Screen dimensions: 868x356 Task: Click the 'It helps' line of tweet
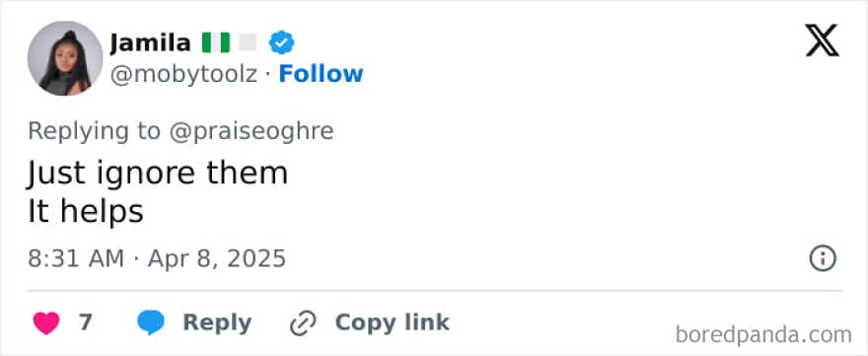[86, 211]
